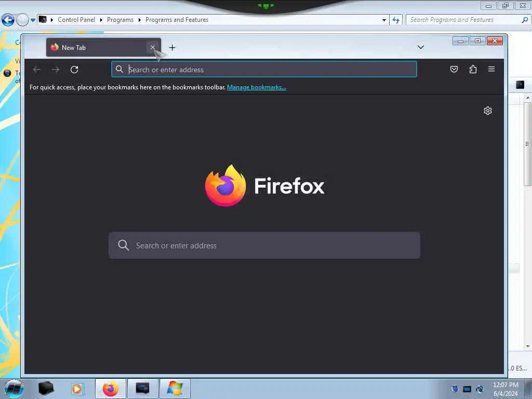
Task: Click path icon at start of Control Panel address
Action: pos(43,19)
